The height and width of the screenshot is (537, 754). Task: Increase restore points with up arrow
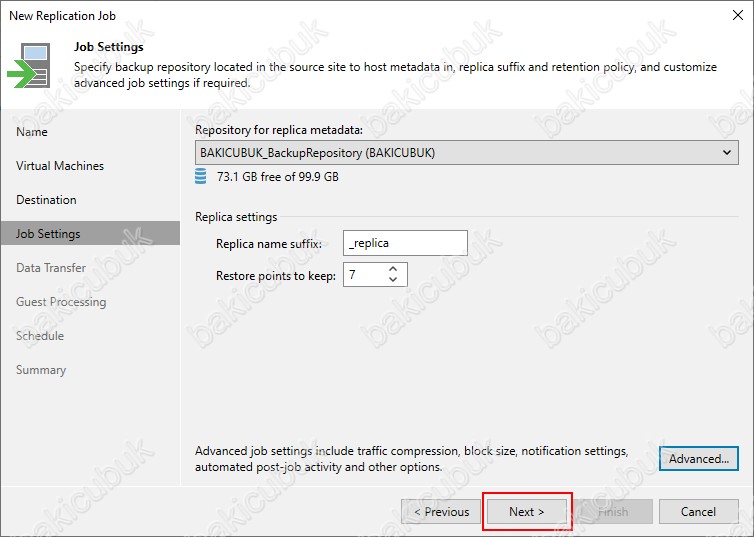point(393,269)
